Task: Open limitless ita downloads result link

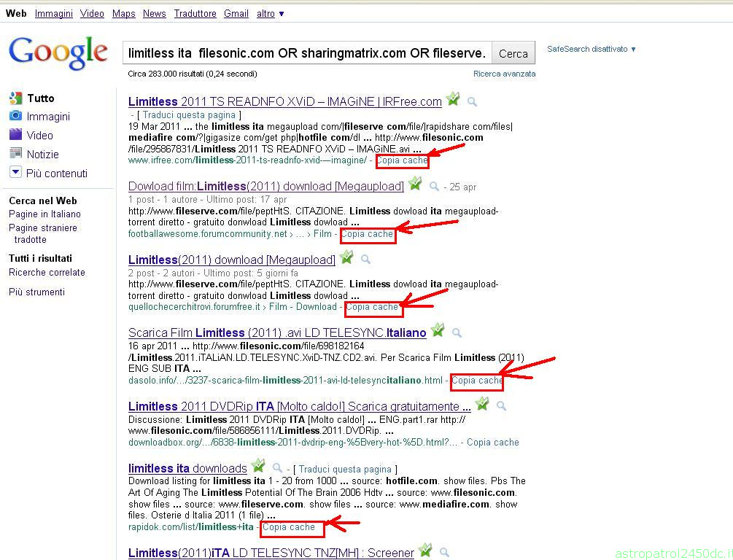Action: pyautogui.click(x=187, y=468)
